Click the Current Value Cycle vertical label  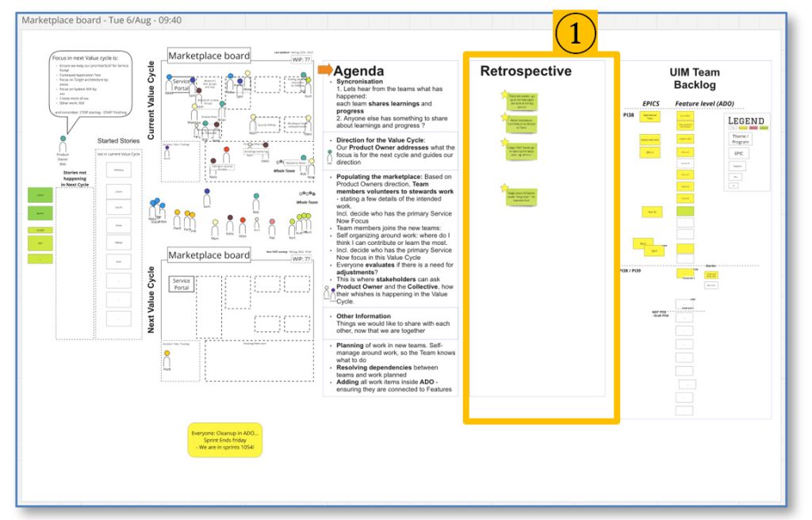pyautogui.click(x=151, y=100)
